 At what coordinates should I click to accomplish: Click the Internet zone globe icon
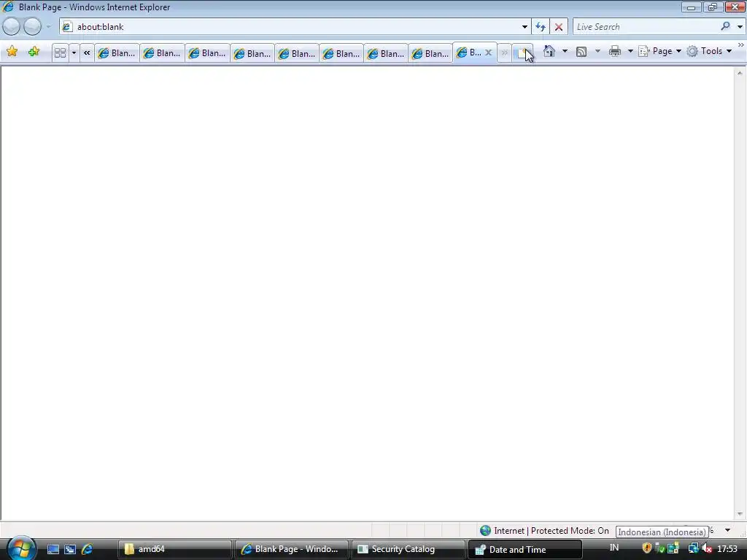(x=485, y=531)
